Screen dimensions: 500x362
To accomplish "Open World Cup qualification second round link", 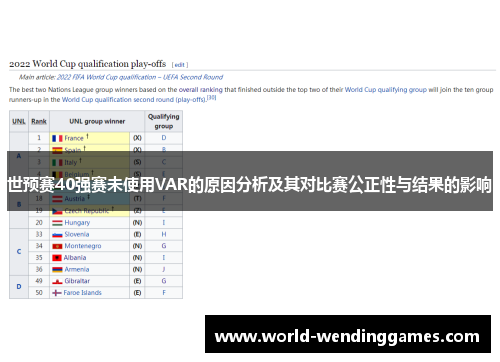I will (134, 100).
